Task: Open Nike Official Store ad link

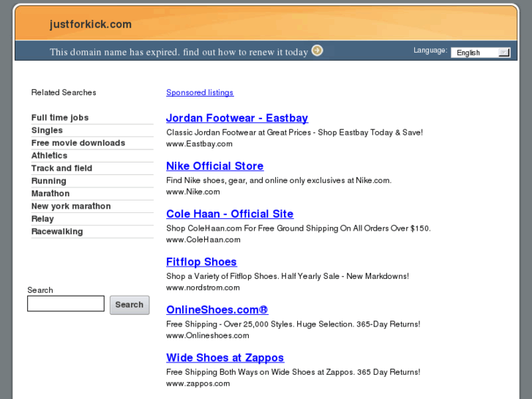Action: [214, 165]
